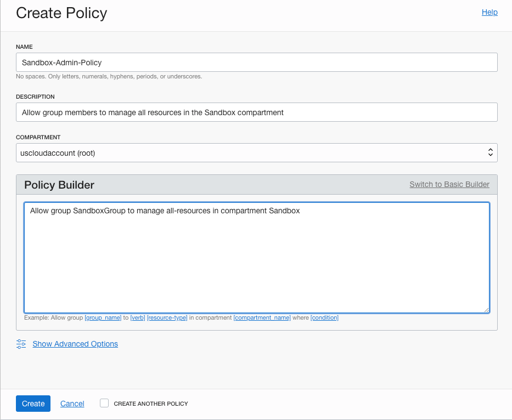Select the DESCRIPTION input field
Image resolution: width=512 pixels, height=420 pixels.
[256, 112]
